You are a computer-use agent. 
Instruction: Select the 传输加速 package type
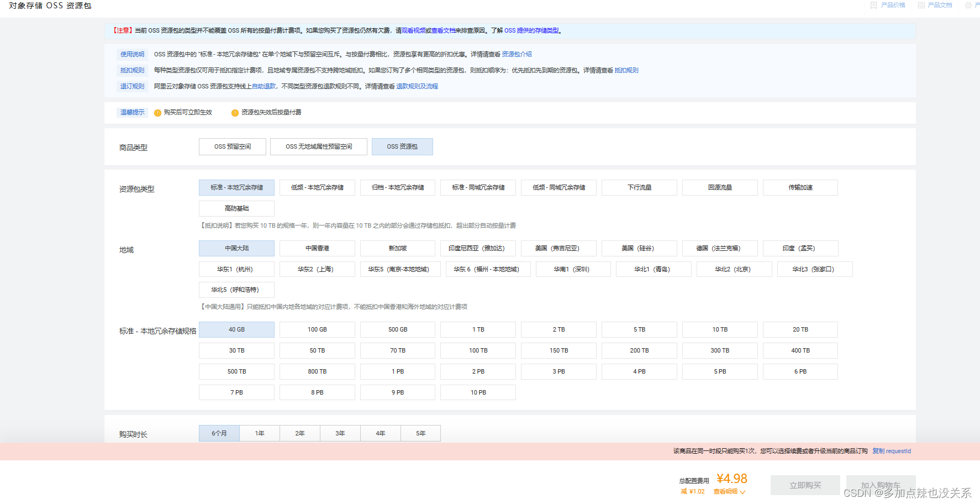pos(800,187)
